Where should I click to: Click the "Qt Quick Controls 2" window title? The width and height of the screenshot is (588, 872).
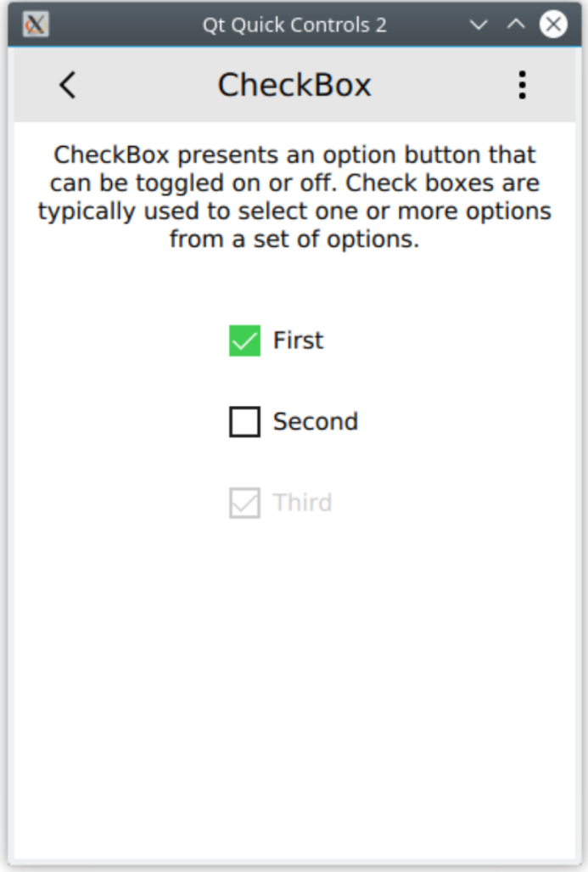[x=294, y=25]
